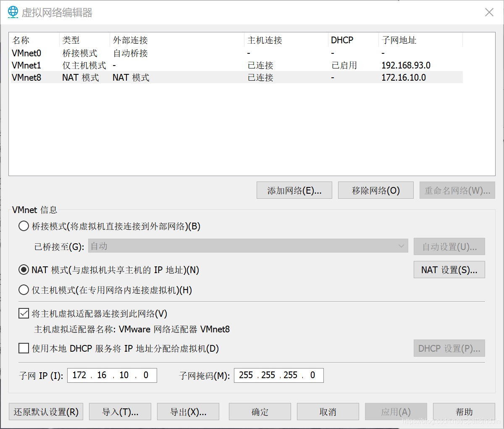
Task: Click 导出(X)... button
Action: tap(188, 412)
